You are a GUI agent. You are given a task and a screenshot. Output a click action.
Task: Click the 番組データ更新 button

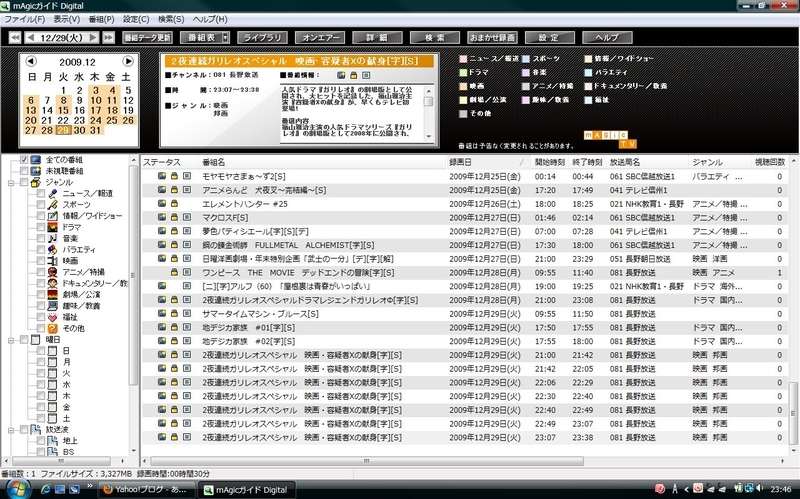coord(147,38)
